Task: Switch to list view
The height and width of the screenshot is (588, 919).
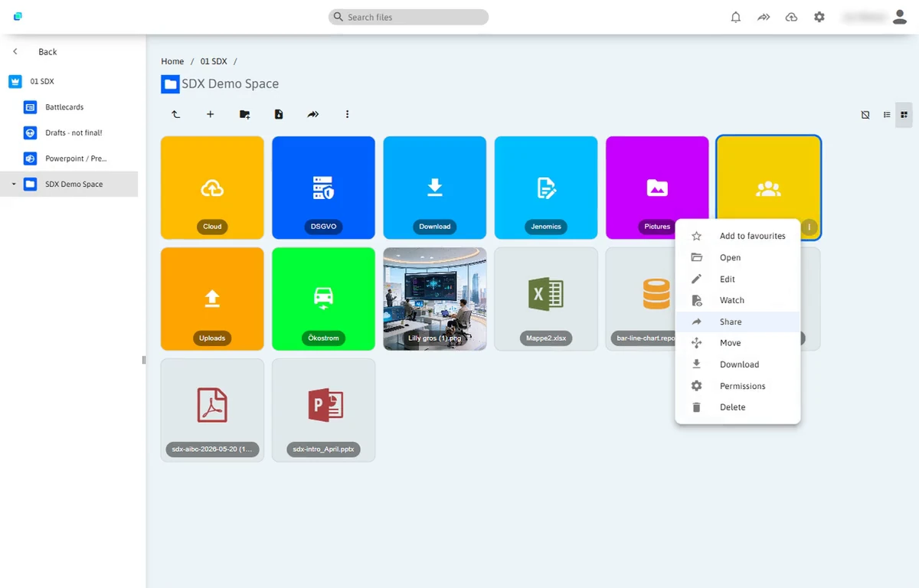Action: [887, 115]
